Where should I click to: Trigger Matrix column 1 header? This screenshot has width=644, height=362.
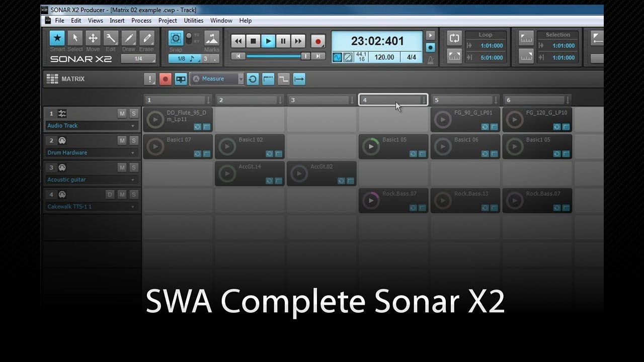(x=179, y=100)
